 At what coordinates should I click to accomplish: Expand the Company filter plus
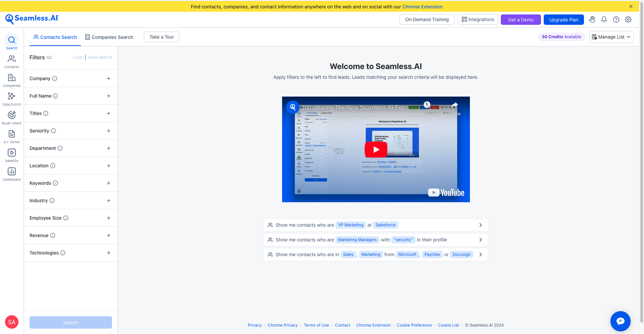pos(109,78)
